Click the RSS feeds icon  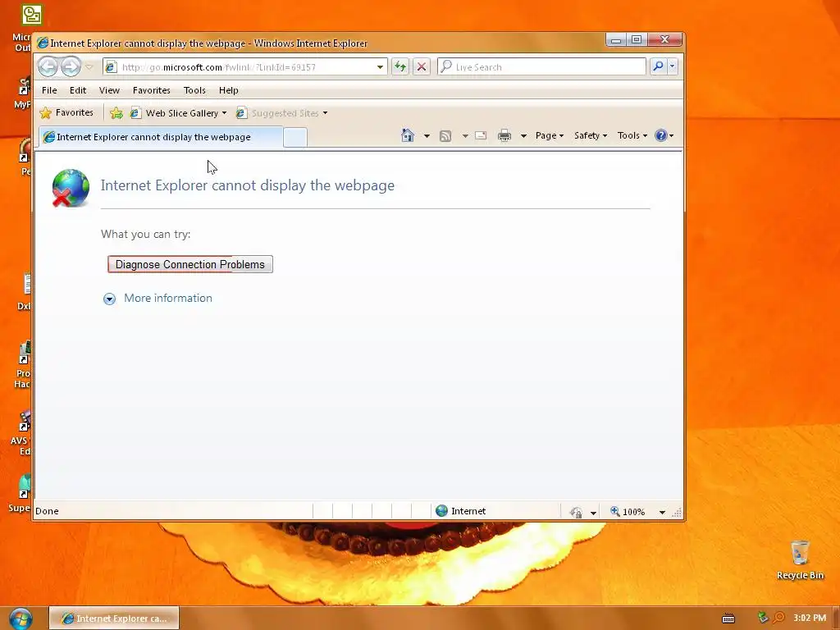(x=445, y=135)
